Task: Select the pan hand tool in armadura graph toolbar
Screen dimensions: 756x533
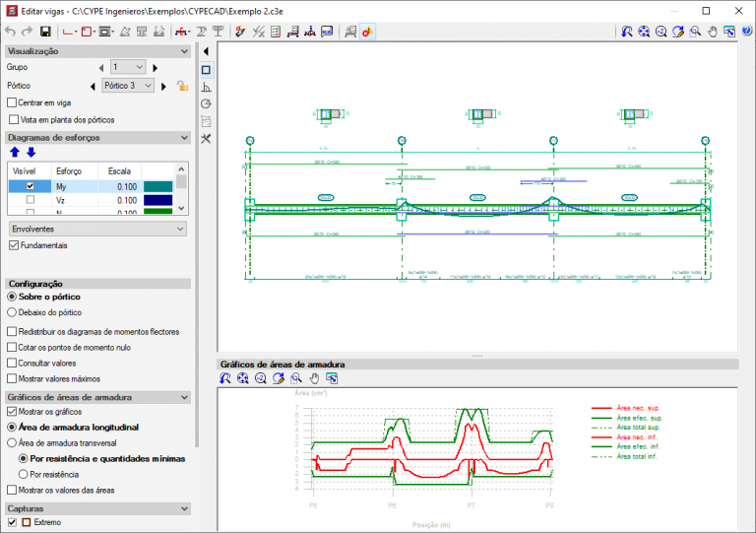Action: tap(315, 378)
